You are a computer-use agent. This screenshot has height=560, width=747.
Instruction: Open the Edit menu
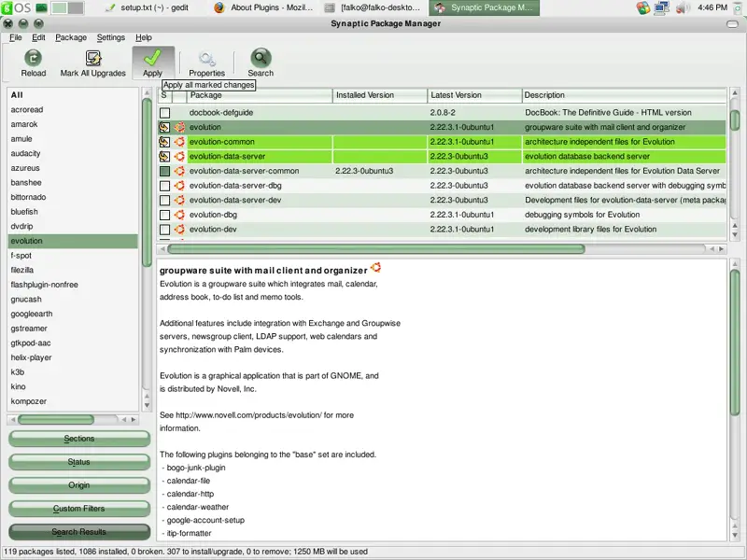(x=38, y=37)
